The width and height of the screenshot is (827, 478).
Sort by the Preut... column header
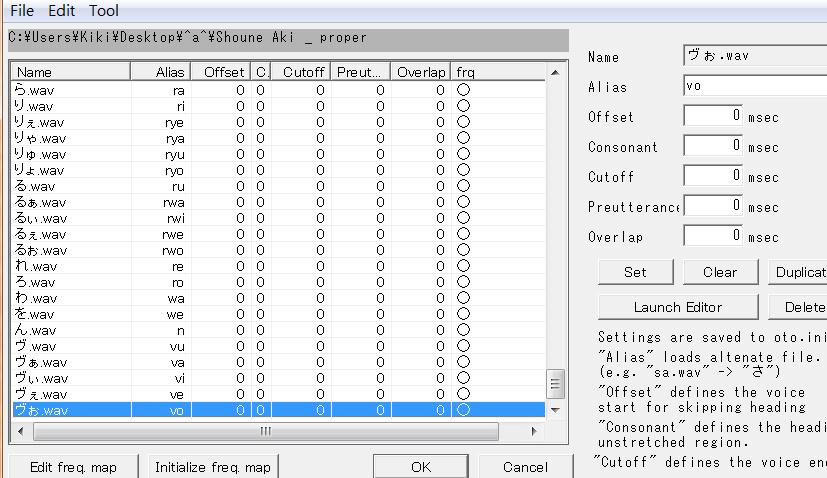point(360,72)
